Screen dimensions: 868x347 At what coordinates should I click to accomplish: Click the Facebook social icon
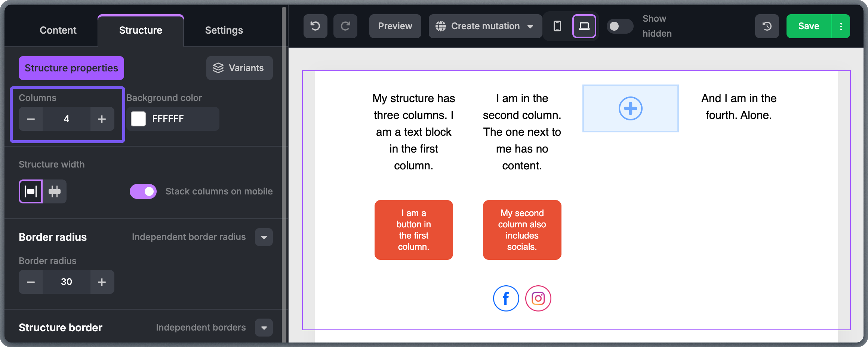click(506, 298)
